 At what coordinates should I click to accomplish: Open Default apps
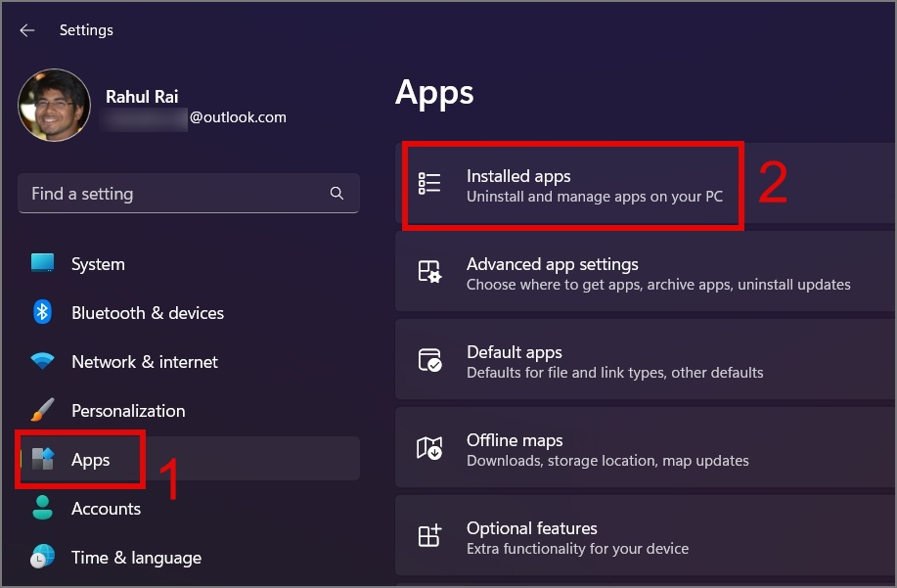click(x=646, y=359)
